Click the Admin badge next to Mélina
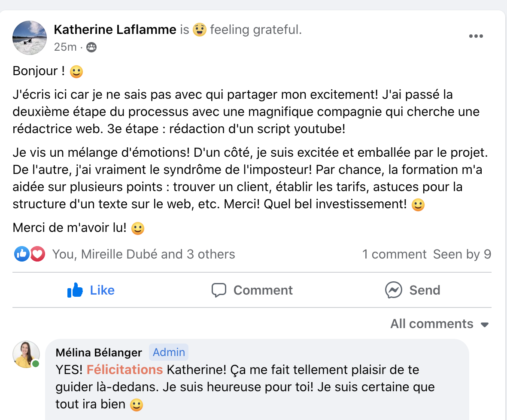 click(x=169, y=353)
